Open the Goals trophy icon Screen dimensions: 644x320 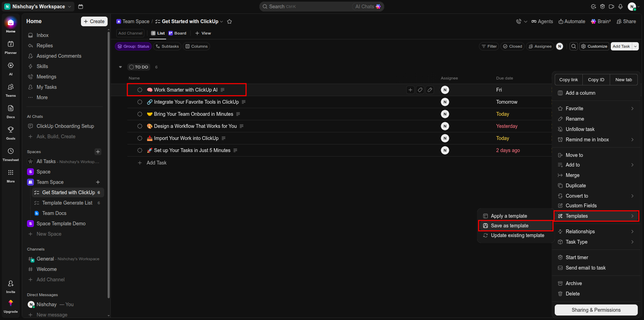pos(11,133)
